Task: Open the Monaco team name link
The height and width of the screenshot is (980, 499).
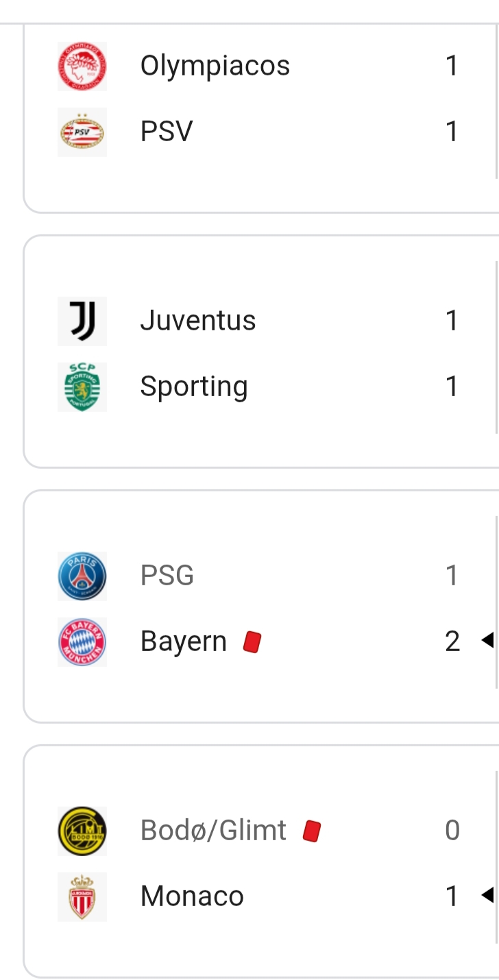Action: [x=192, y=896]
